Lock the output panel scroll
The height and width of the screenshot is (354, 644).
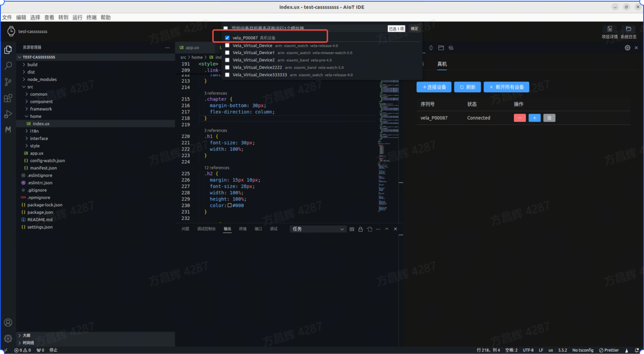tap(360, 229)
